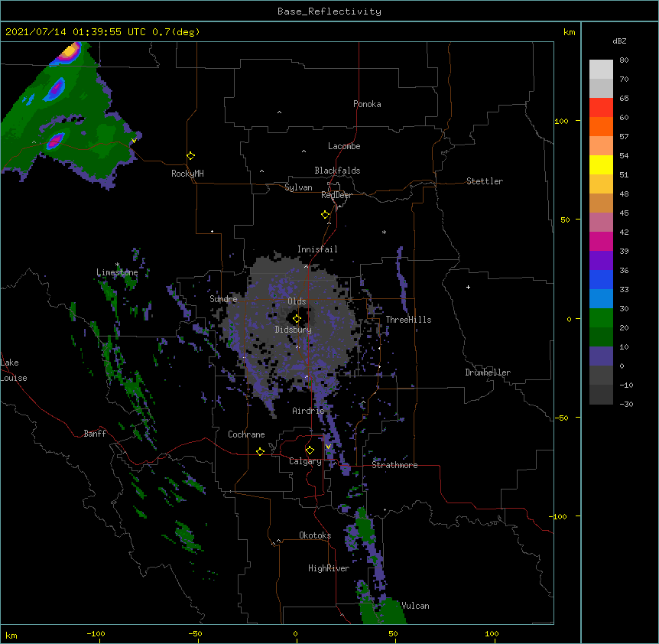Click the yellow diamond marker above Calgary label
Image resolution: width=659 pixels, height=644 pixels.
point(310,450)
